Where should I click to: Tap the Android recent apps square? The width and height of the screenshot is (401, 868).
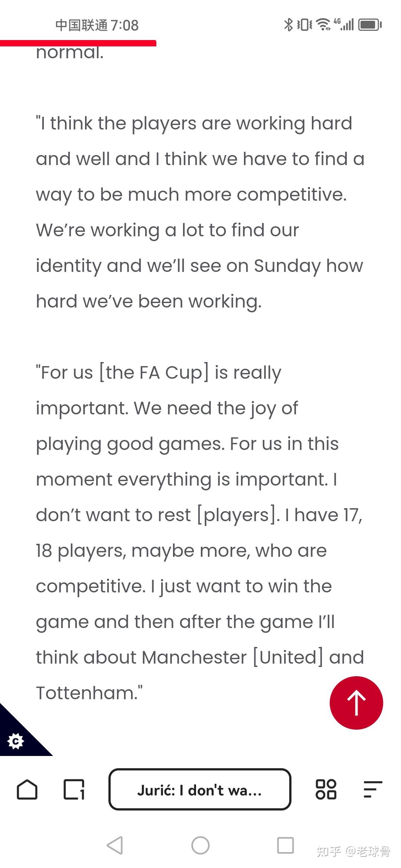286,845
